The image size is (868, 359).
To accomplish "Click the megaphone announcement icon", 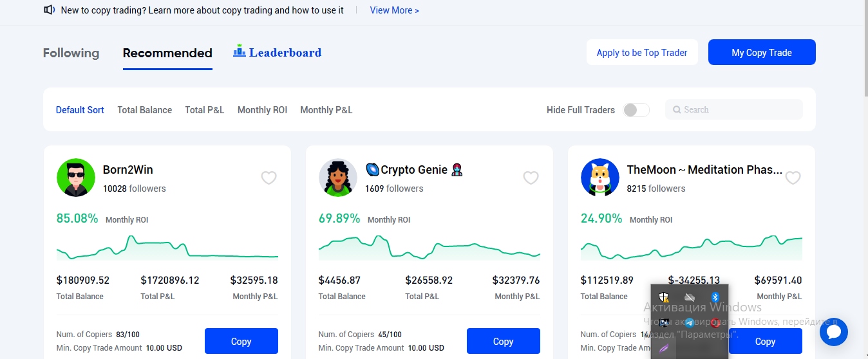I will (x=49, y=10).
